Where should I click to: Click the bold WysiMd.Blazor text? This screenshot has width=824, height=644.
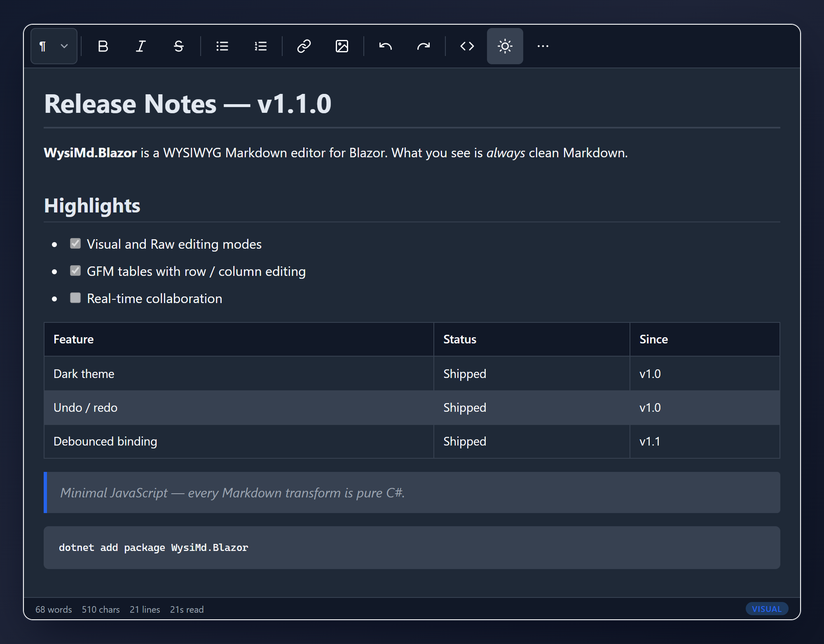(x=90, y=153)
